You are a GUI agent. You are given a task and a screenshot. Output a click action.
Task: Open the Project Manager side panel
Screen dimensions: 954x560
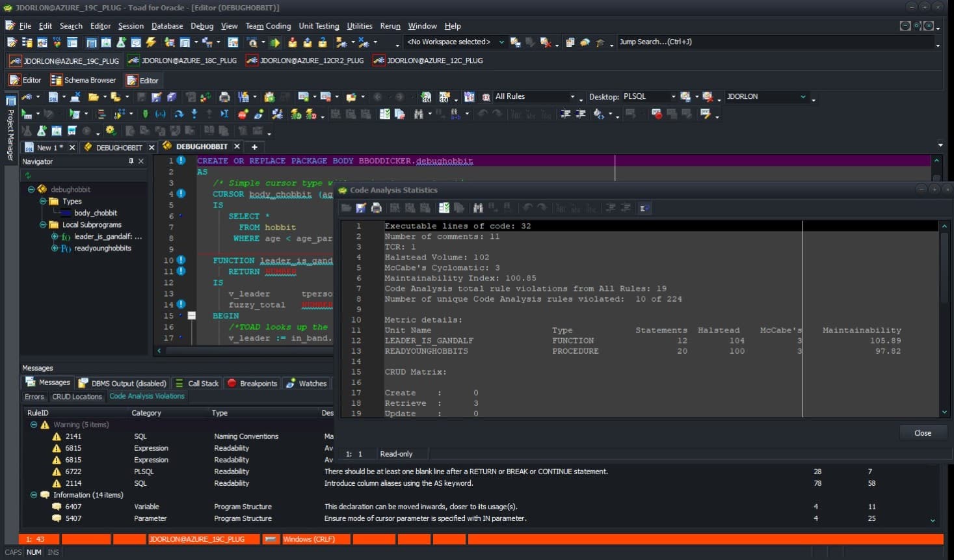tap(10, 128)
